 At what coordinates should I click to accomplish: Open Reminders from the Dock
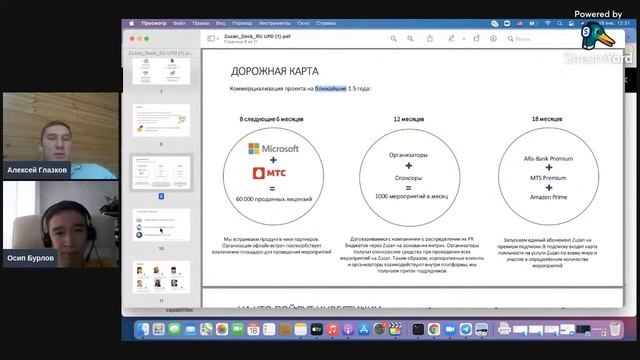(x=269, y=329)
